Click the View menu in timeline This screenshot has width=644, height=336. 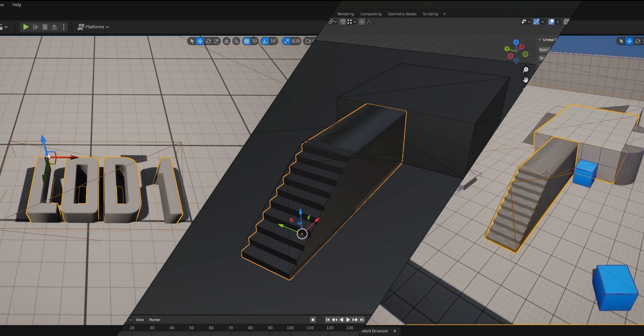coord(140,320)
